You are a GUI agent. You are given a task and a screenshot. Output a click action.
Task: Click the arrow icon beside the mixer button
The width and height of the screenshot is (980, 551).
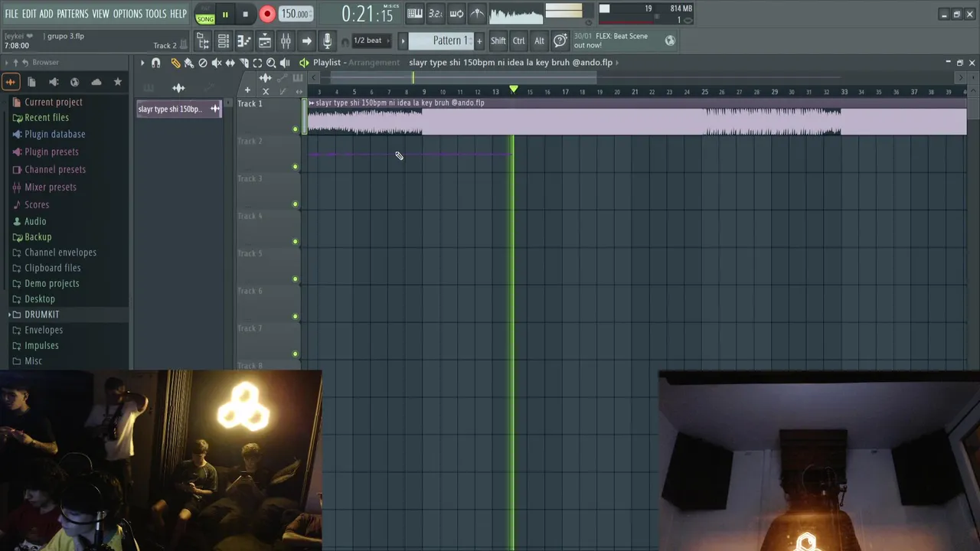pyautogui.click(x=306, y=41)
